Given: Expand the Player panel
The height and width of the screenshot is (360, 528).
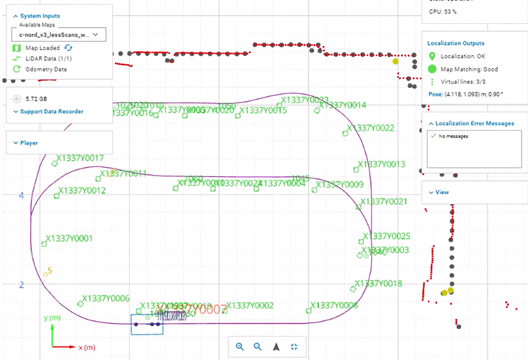Looking at the screenshot, I should [26, 143].
